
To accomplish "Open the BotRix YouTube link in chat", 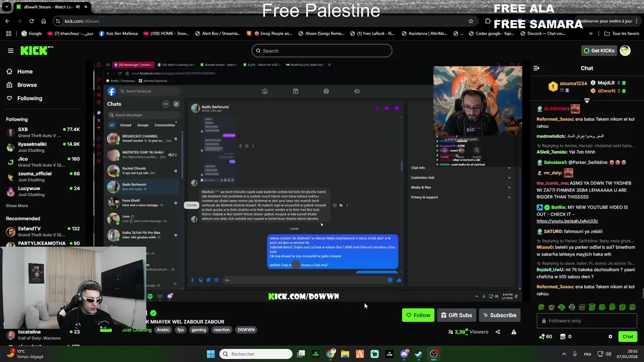I will coord(567,221).
